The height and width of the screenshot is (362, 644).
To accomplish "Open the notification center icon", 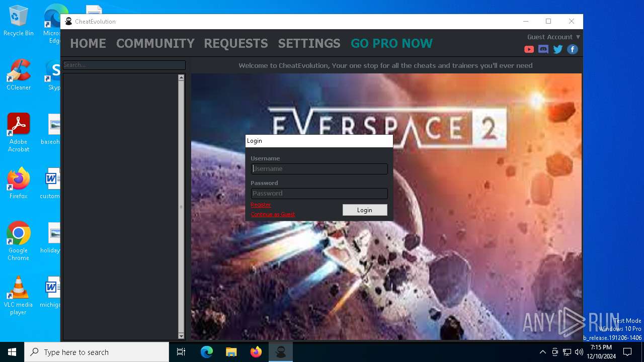I will click(x=627, y=352).
